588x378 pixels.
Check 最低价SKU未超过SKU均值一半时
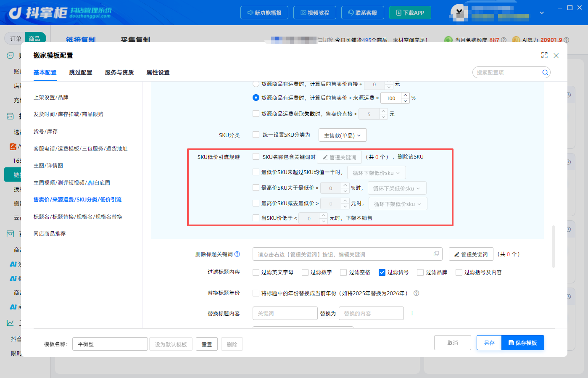(x=256, y=172)
